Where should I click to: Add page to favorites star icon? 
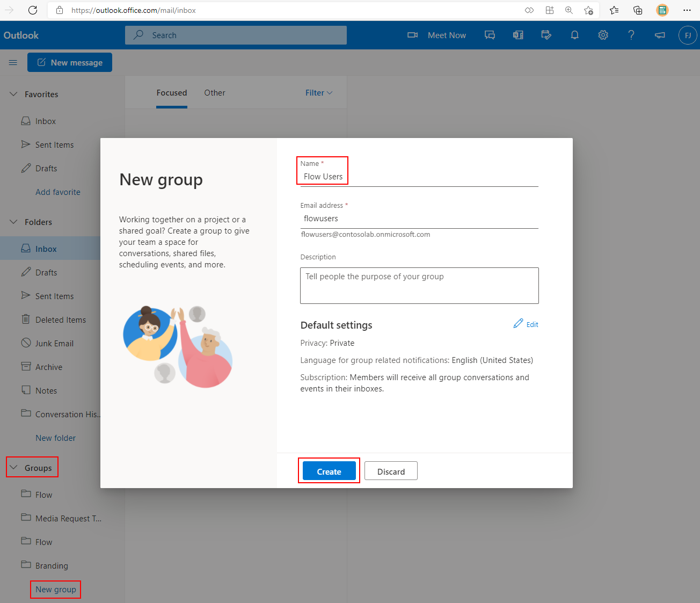point(588,10)
